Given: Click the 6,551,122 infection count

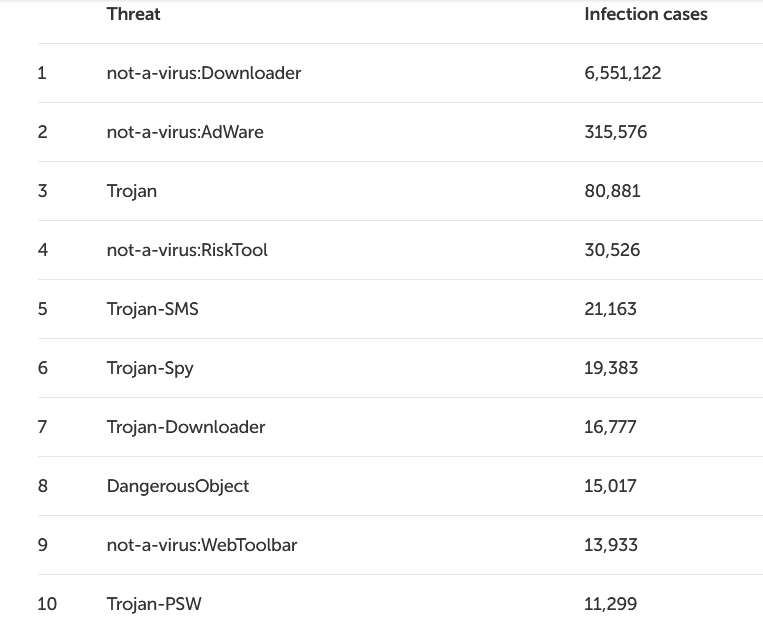Looking at the screenshot, I should tap(622, 73).
